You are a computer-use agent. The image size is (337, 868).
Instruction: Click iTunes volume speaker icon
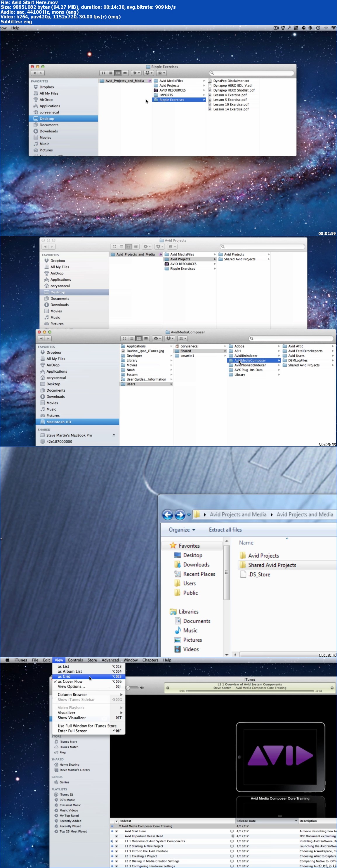[x=142, y=688]
